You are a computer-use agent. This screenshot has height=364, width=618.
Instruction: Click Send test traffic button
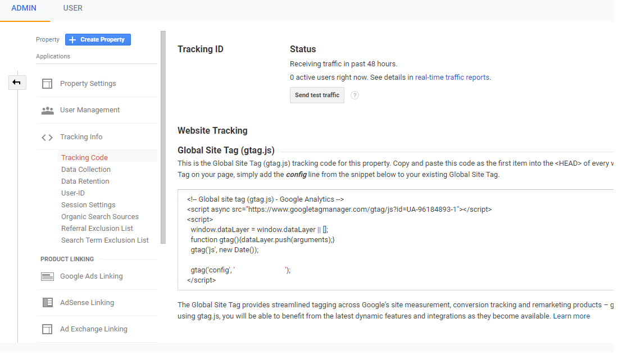(317, 95)
